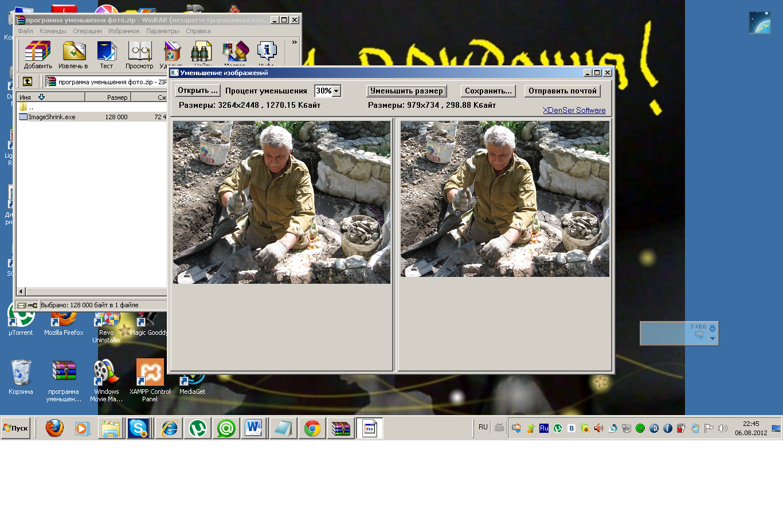
Task: Select the XAMPP Control Panel desktop shortcut
Action: pyautogui.click(x=150, y=381)
